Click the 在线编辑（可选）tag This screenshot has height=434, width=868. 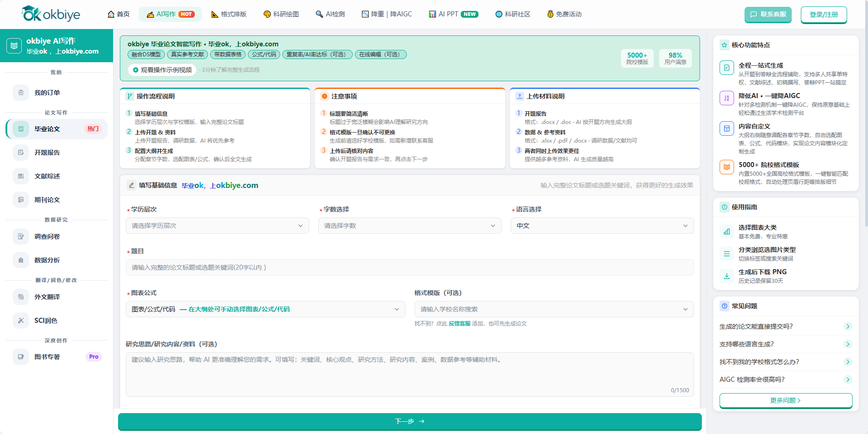(x=381, y=54)
